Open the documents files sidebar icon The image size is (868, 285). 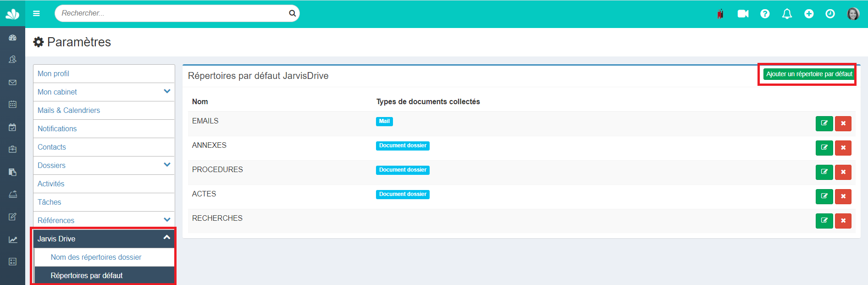click(x=13, y=172)
